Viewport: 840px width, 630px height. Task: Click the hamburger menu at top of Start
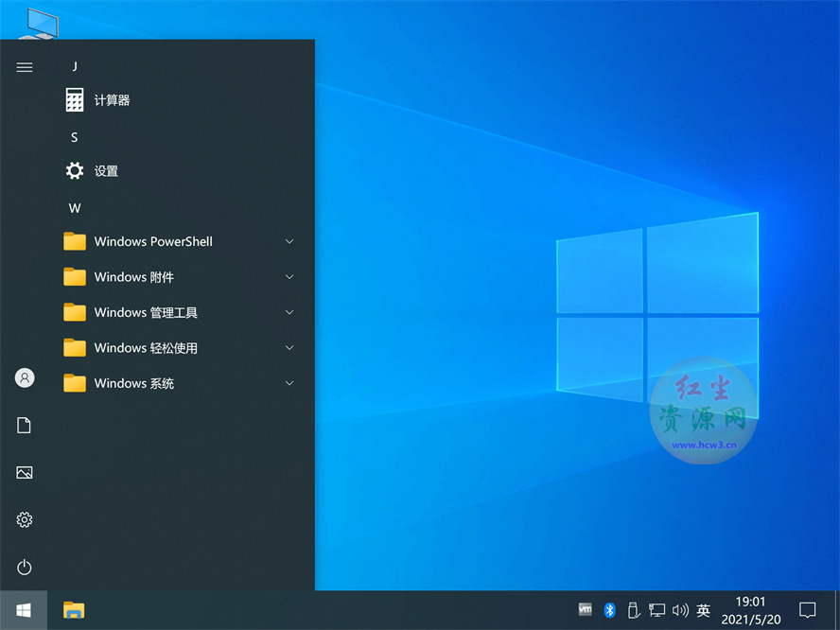point(25,67)
